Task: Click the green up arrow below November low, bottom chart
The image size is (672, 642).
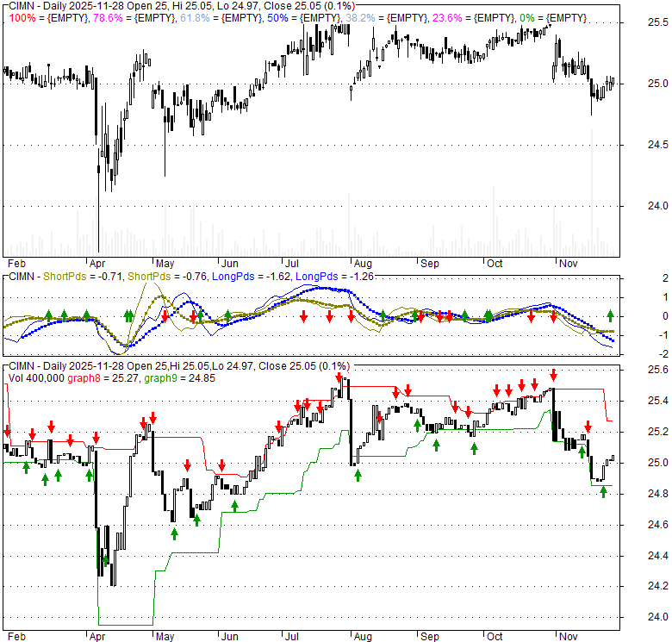Action: [x=603, y=492]
